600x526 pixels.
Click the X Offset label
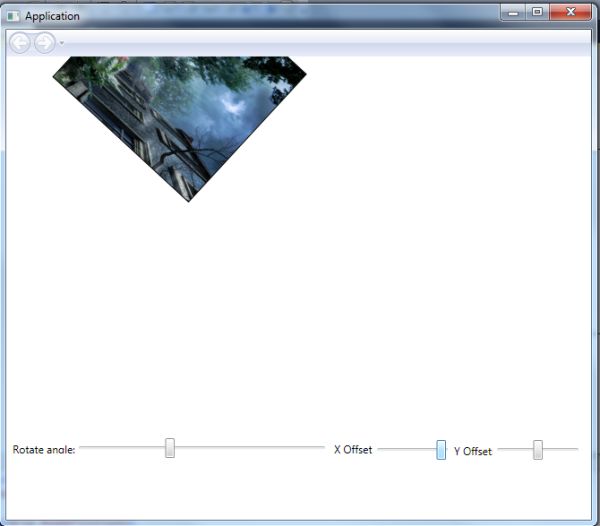[353, 449]
